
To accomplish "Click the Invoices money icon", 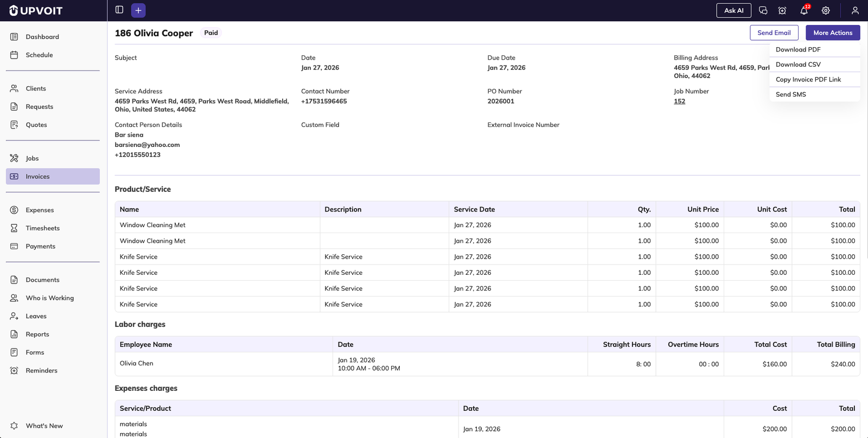I will [14, 176].
